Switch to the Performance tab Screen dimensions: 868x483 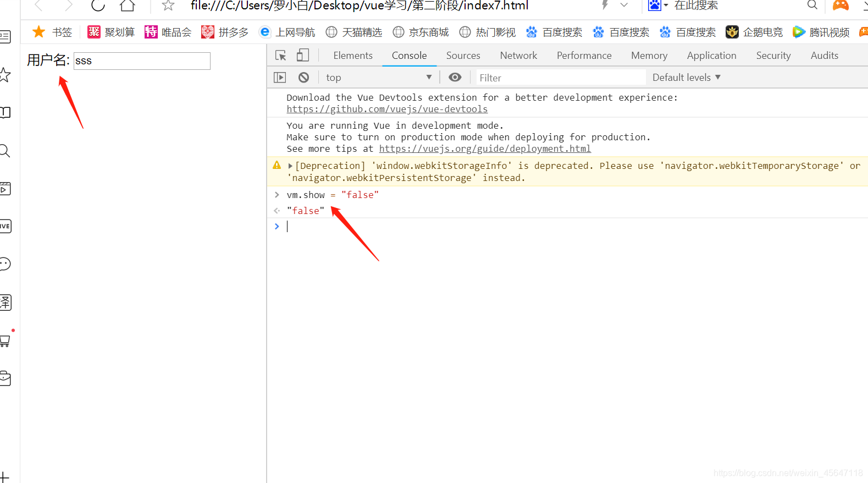point(584,56)
